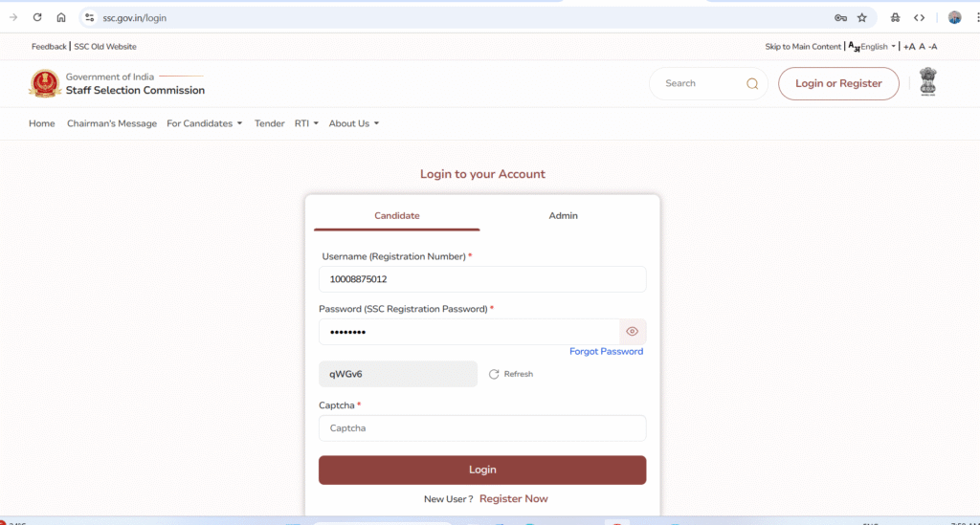
Task: Toggle password visibility eye icon
Action: click(x=632, y=332)
